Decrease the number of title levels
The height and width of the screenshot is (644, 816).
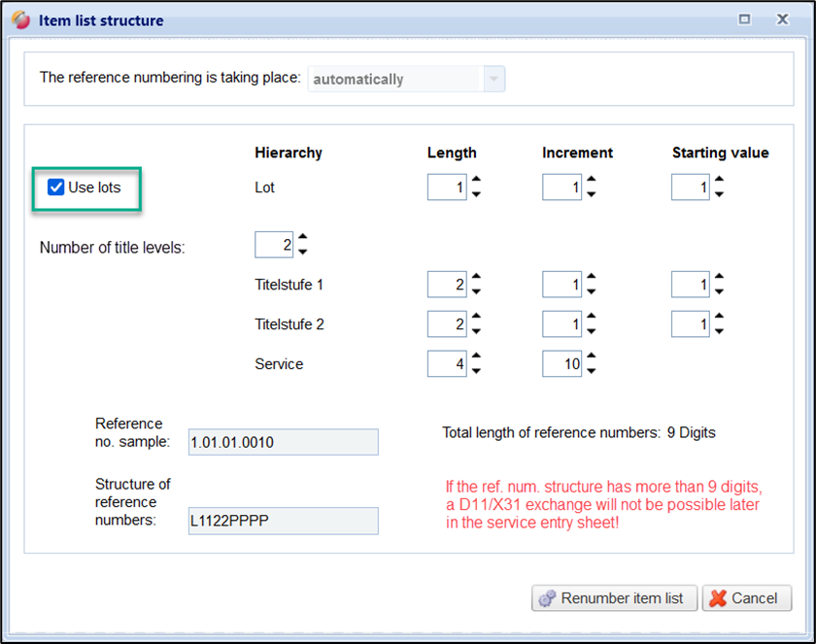point(303,252)
